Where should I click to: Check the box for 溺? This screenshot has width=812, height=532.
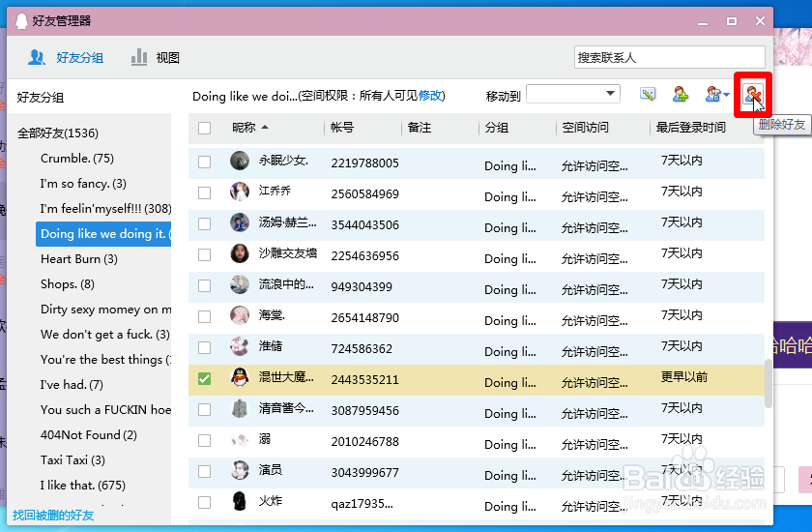point(205,441)
